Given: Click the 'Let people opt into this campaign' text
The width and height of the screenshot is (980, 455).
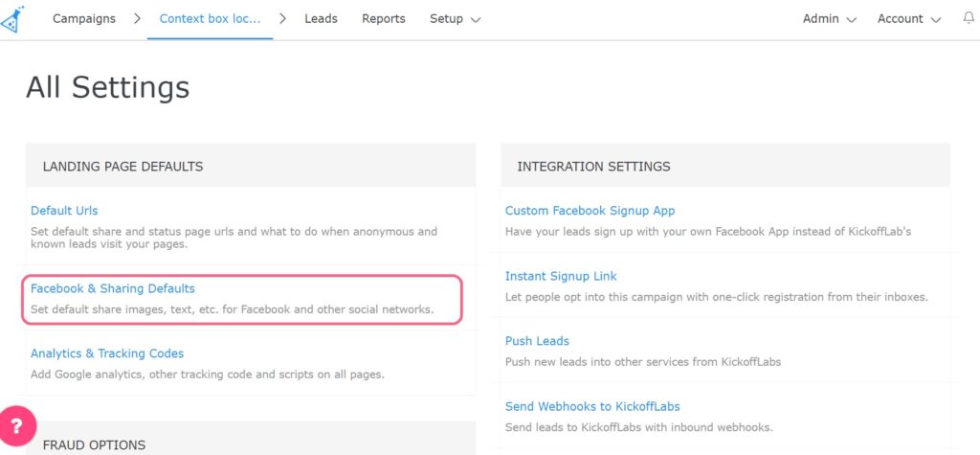Looking at the screenshot, I should pyautogui.click(x=716, y=297).
